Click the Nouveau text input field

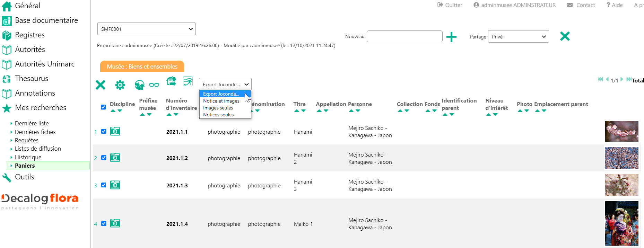pos(404,36)
